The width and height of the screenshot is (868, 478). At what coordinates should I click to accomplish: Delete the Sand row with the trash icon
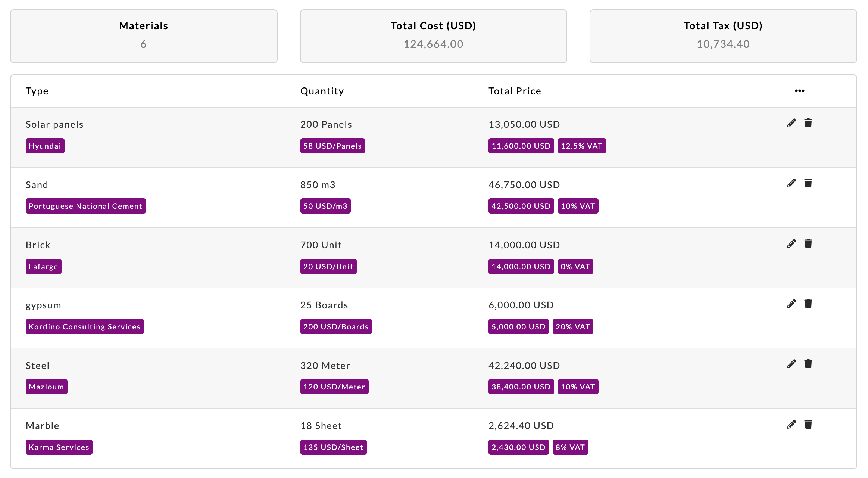pyautogui.click(x=808, y=183)
